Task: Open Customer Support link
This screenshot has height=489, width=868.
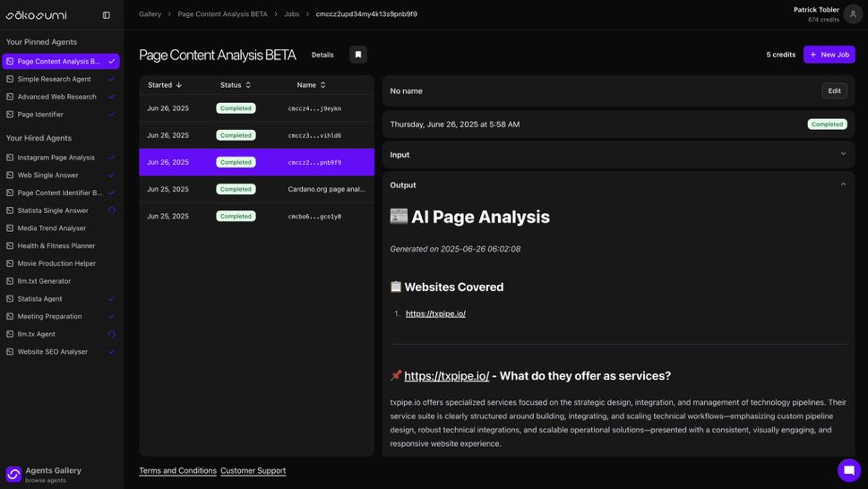Action: (253, 471)
